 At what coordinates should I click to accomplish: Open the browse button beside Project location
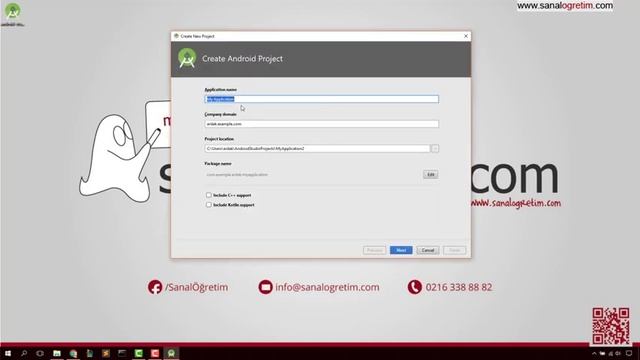coord(435,149)
